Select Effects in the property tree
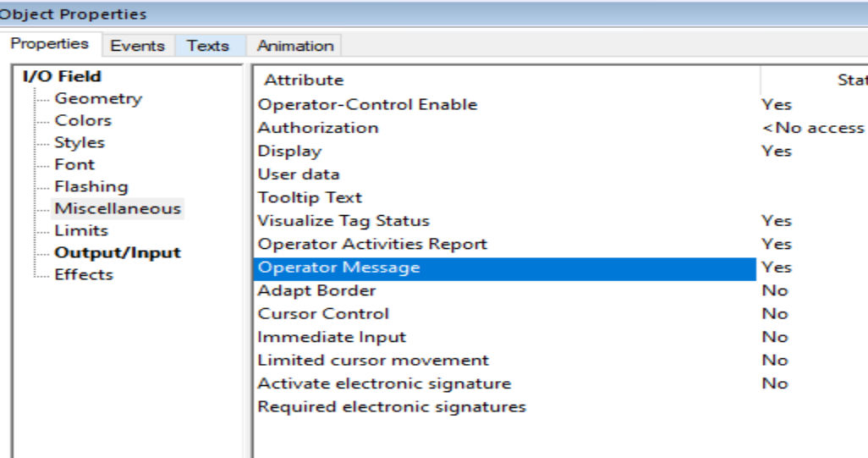This screenshot has width=868, height=458. pyautogui.click(x=84, y=274)
